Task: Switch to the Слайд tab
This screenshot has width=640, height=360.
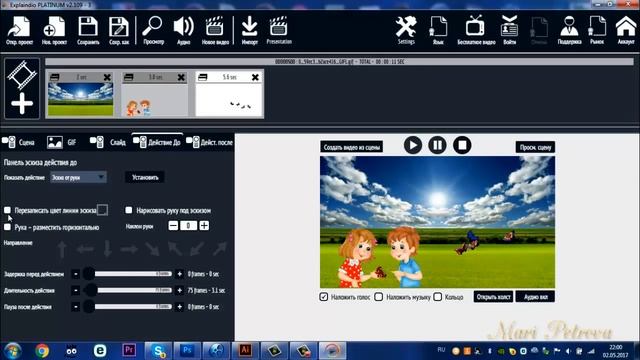Action: 108,142
